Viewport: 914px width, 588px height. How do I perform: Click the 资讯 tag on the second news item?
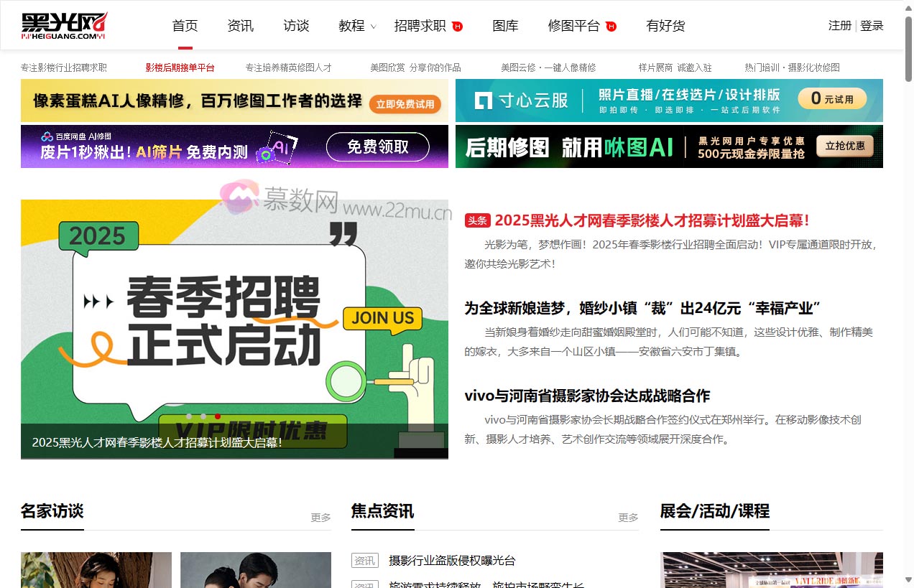click(x=364, y=585)
